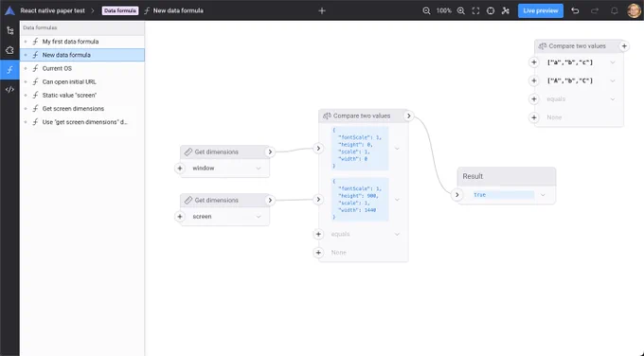Open the tree view sidebar icon
This screenshot has width=644, height=356.
pyautogui.click(x=9, y=30)
